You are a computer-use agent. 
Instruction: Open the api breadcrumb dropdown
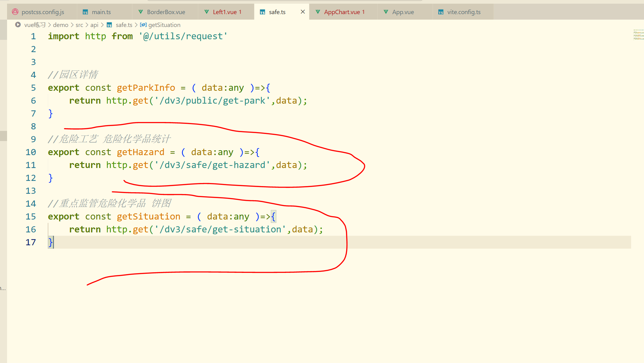coord(94,25)
